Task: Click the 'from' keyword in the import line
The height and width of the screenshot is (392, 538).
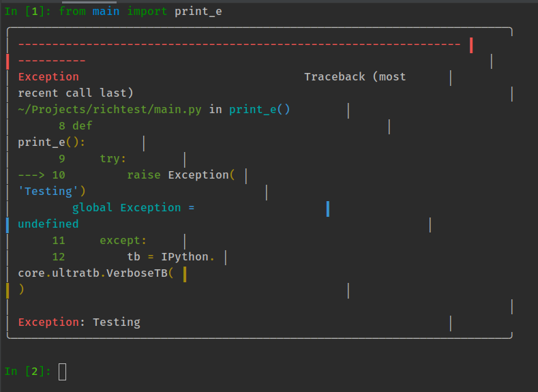Action: pos(72,12)
